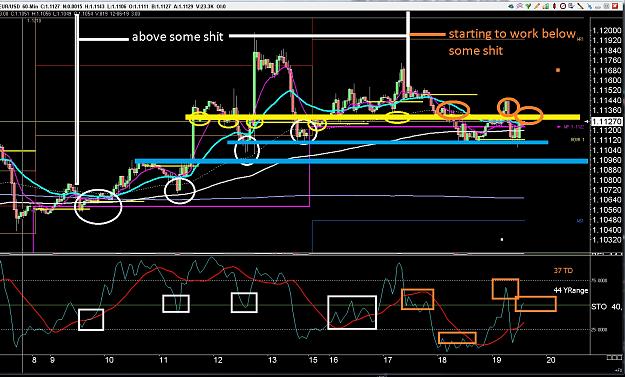Select the yellow pencil drawing tool

(537, 6)
